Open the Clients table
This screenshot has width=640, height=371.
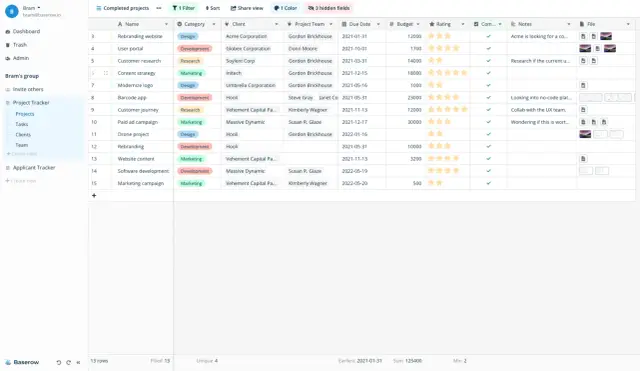pos(23,135)
